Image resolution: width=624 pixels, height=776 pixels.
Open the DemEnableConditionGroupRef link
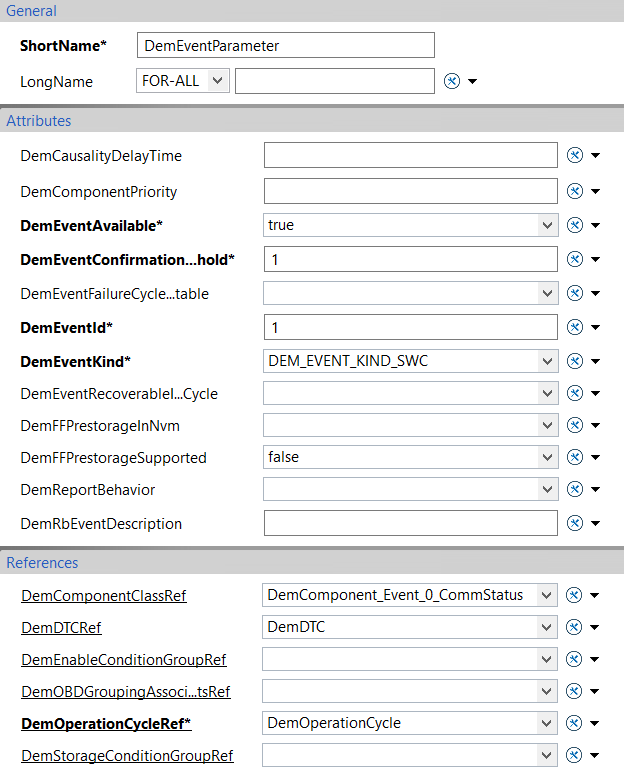click(x=124, y=660)
